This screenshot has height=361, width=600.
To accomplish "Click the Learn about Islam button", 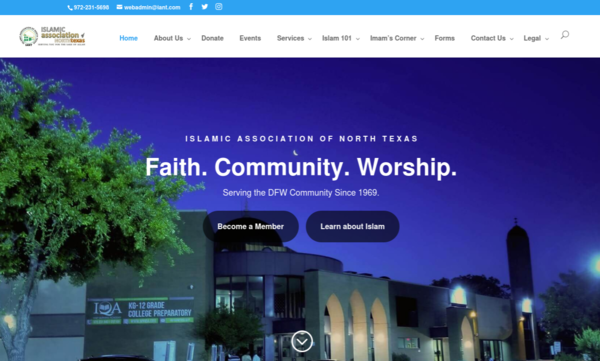I will tap(352, 226).
